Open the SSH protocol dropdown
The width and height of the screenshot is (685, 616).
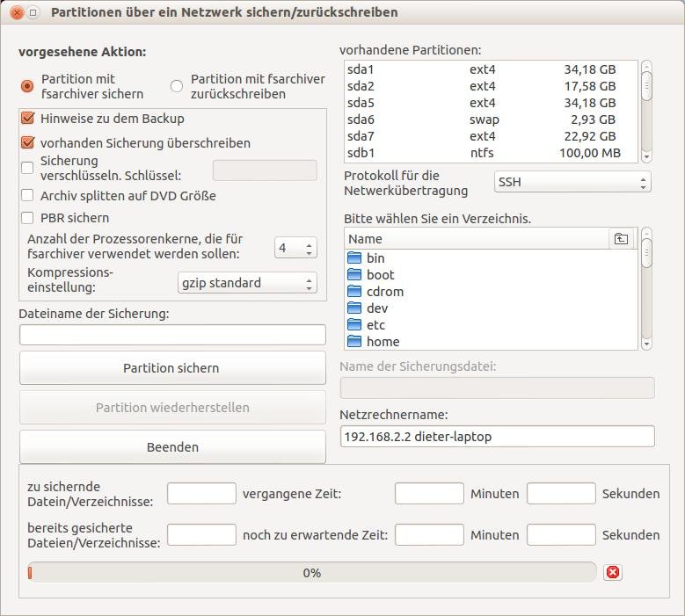[x=572, y=182]
